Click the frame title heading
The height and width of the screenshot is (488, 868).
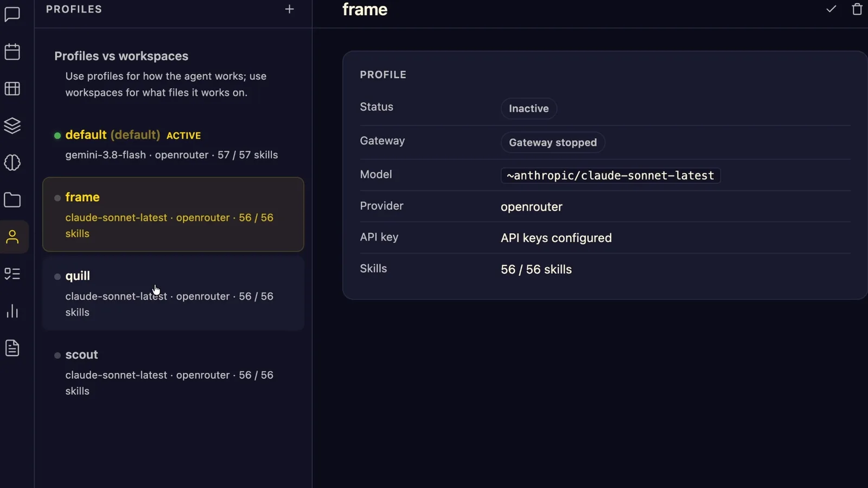(x=365, y=10)
